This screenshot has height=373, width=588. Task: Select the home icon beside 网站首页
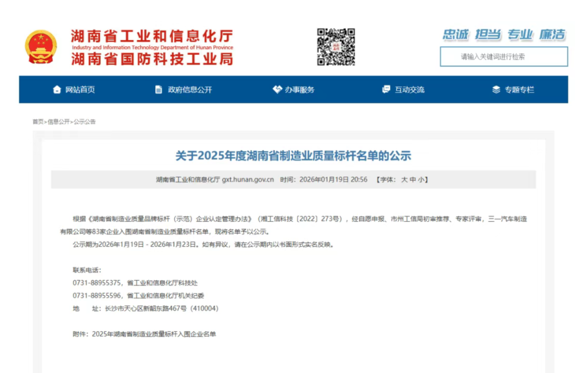point(57,89)
